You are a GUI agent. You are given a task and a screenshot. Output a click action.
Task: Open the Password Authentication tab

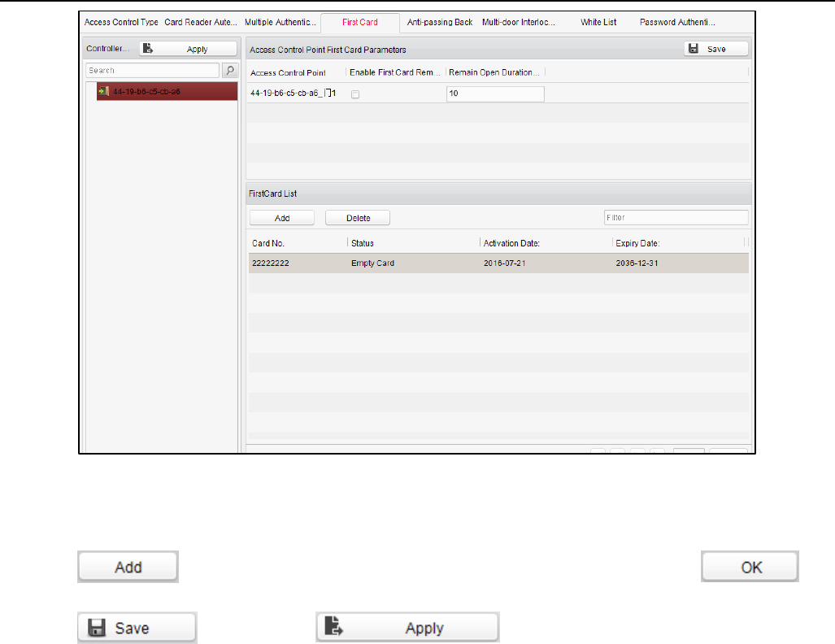point(677,23)
